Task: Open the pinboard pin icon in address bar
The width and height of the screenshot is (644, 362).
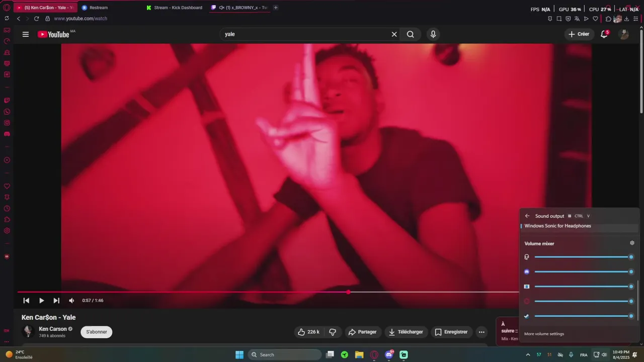Action: (x=550, y=19)
